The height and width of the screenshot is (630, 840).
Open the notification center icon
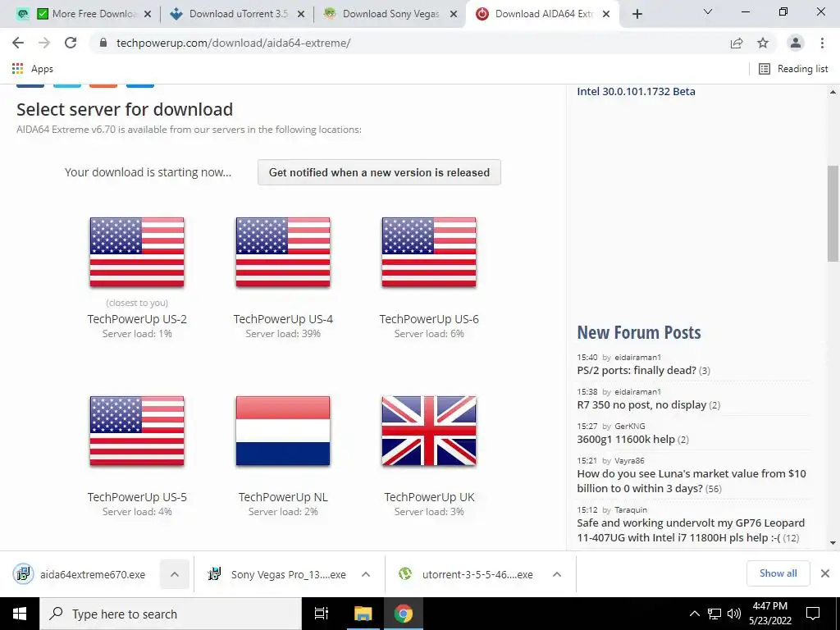(813, 614)
